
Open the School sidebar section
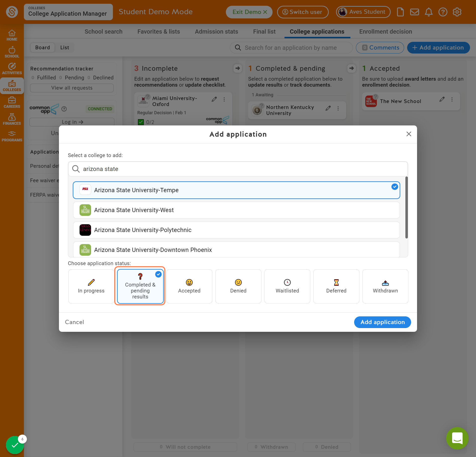tap(12, 52)
